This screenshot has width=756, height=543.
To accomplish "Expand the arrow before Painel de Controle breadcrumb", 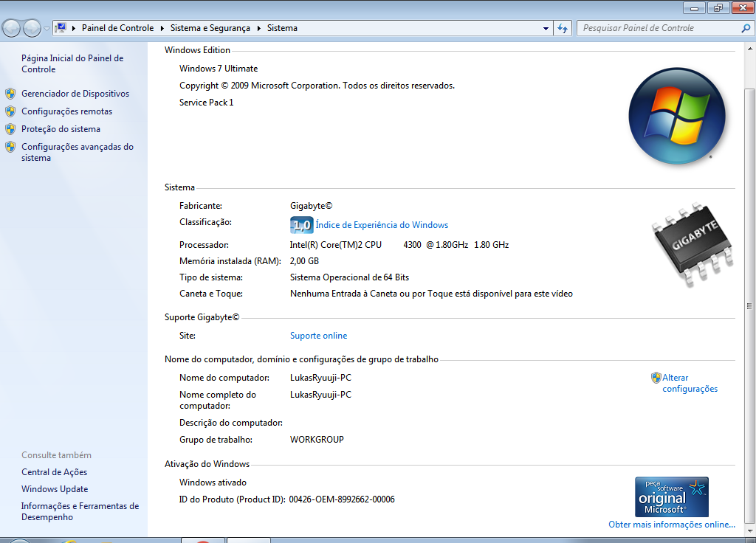I will pyautogui.click(x=74, y=29).
